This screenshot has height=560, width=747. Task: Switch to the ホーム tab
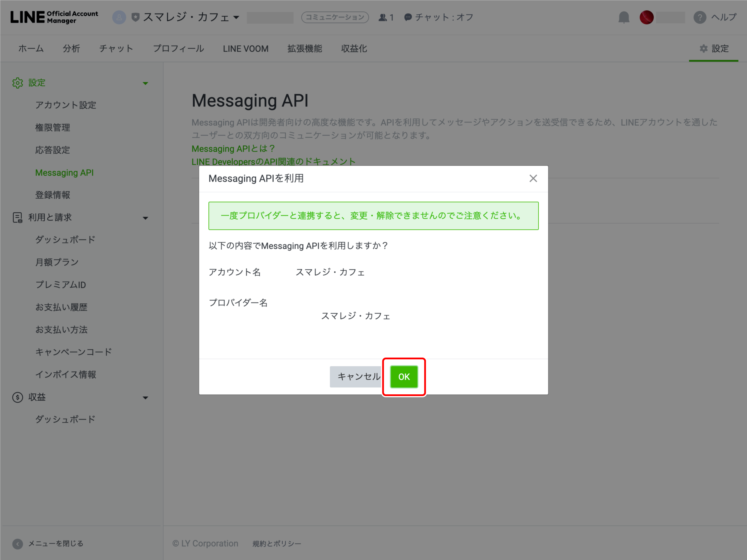click(x=31, y=49)
